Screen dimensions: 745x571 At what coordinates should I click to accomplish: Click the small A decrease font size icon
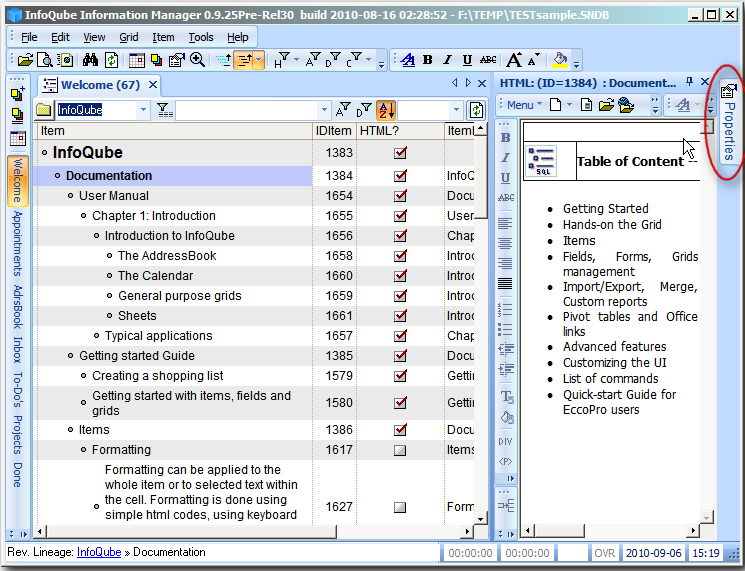coord(534,60)
